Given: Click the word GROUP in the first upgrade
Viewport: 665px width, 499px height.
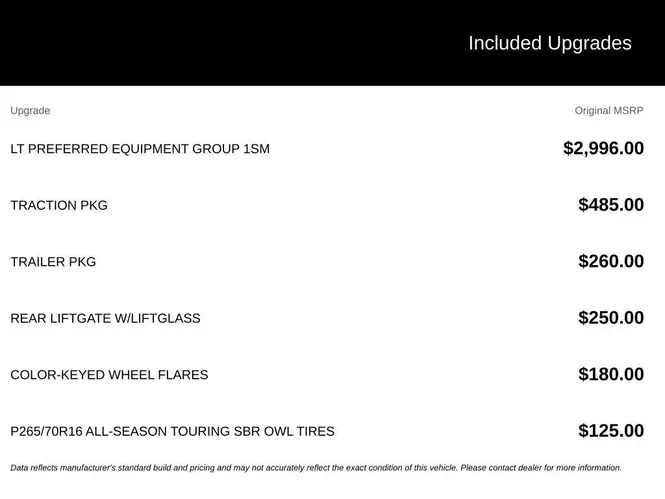Looking at the screenshot, I should (215, 149).
